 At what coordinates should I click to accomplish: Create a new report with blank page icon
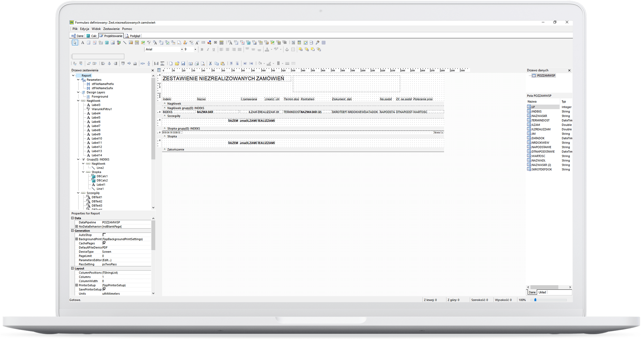[x=171, y=64]
